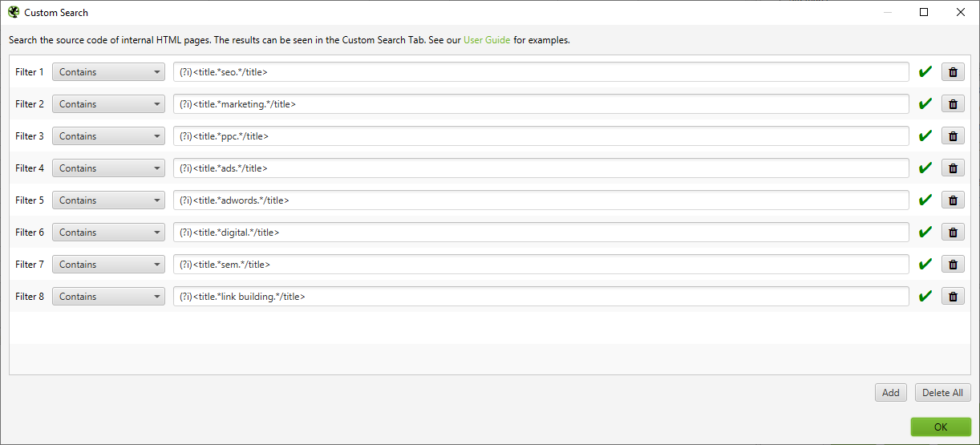Image resolution: width=980 pixels, height=445 pixels.
Task: Open Filter 2's Contains combo box
Action: 108,104
